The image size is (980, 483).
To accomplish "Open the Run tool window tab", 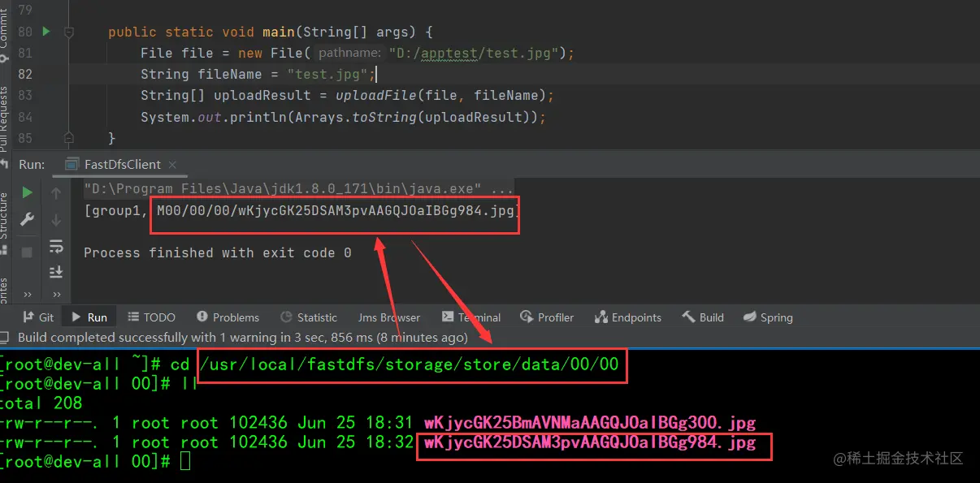I will pyautogui.click(x=89, y=317).
